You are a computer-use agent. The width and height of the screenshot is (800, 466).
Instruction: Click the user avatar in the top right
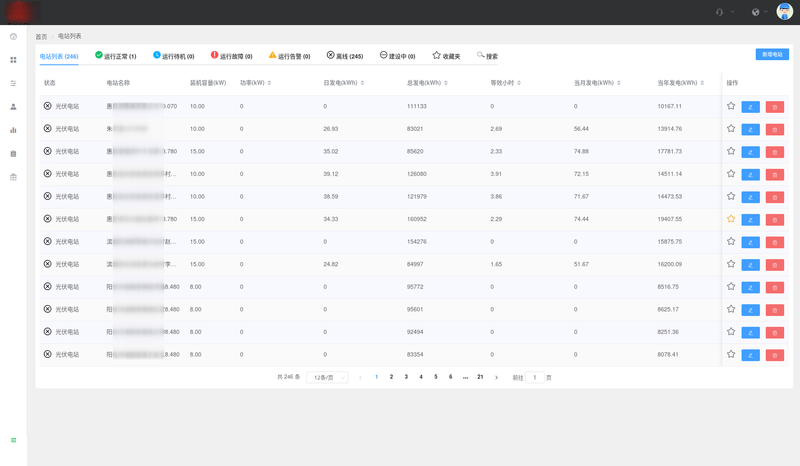[x=784, y=12]
